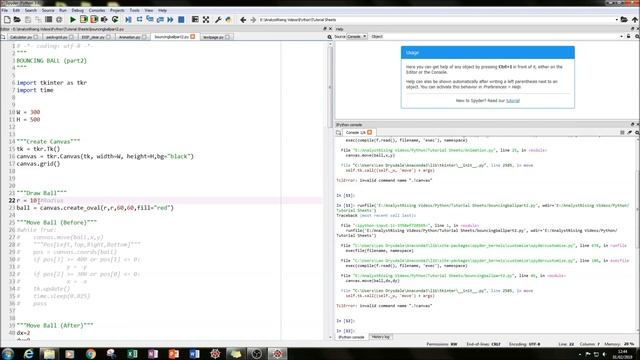Open the Run menu
This screenshot has height=360, width=640.
tap(63, 10)
